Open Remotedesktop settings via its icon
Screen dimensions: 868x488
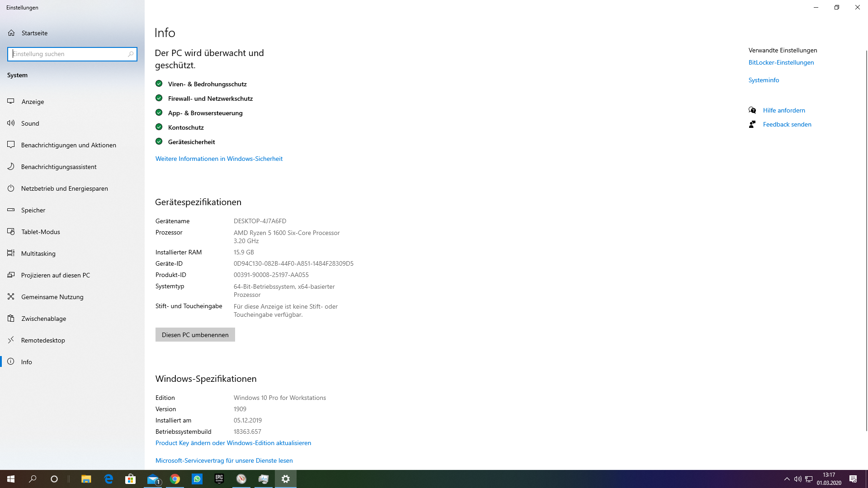click(11, 340)
